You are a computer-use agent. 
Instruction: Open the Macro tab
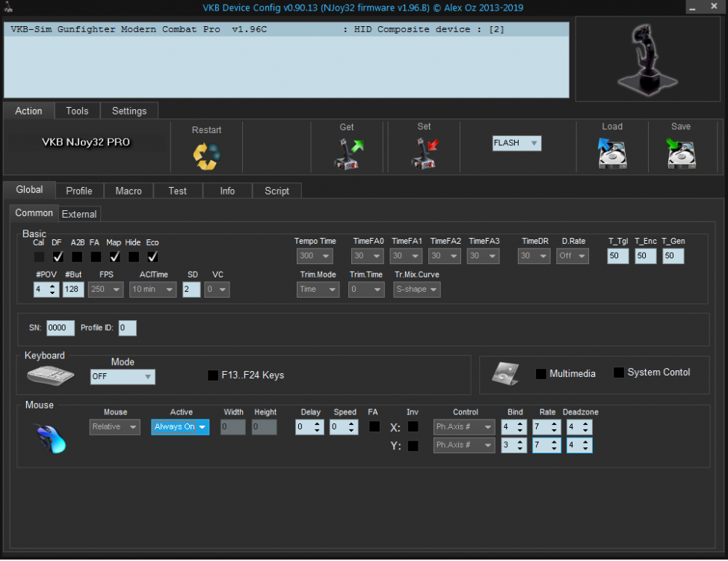[x=129, y=191]
